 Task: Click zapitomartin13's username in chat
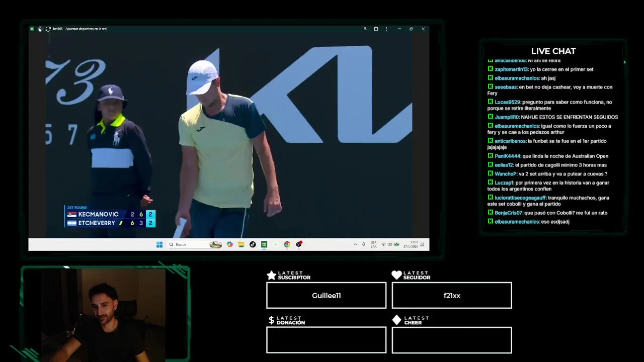coord(511,69)
